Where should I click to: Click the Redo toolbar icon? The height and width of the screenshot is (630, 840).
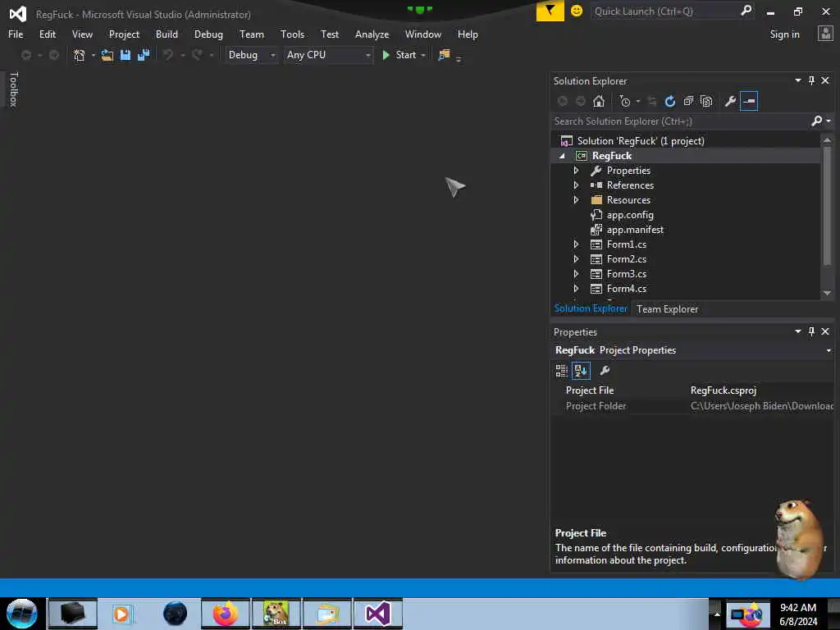coord(197,55)
